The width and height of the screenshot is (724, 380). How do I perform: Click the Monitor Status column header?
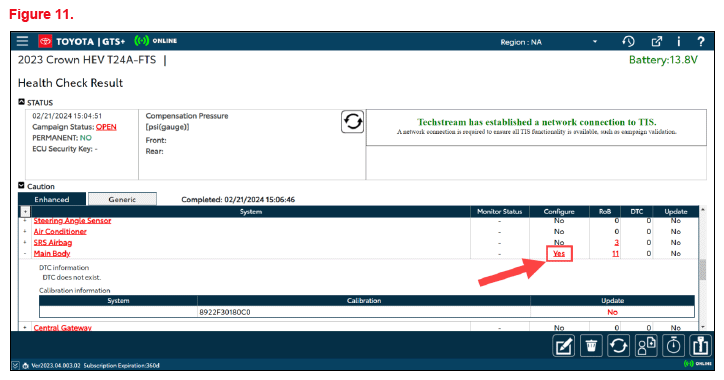[500, 211]
